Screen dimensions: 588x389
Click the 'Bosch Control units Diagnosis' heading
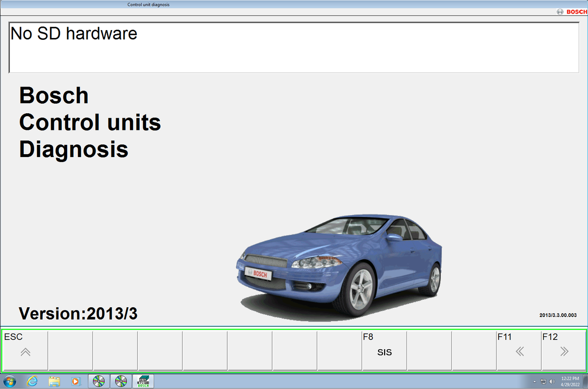tap(90, 122)
